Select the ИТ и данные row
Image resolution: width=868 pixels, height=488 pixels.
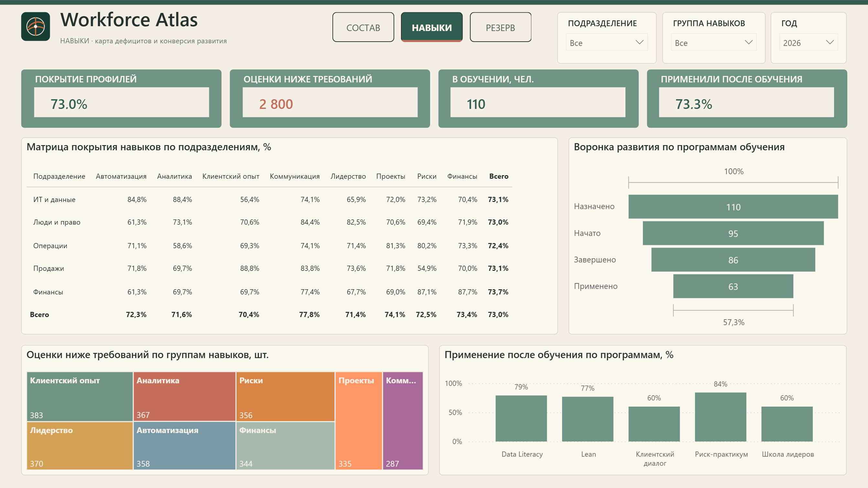(x=270, y=199)
